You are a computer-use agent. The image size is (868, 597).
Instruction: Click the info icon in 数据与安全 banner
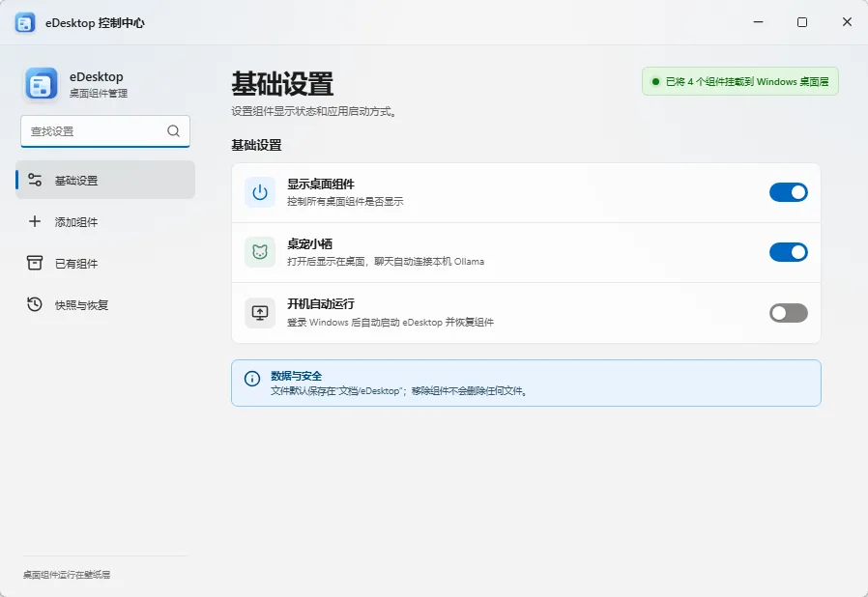[252, 379]
